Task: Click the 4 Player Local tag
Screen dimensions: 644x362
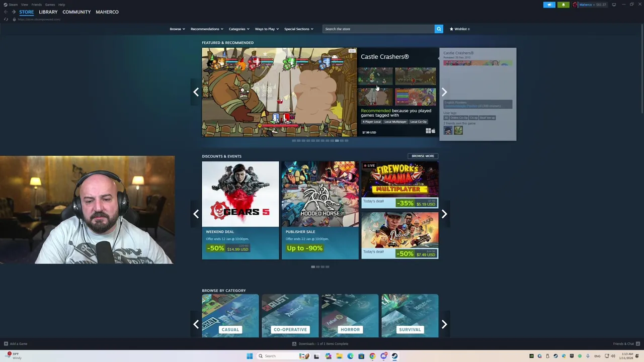Action: point(372,122)
